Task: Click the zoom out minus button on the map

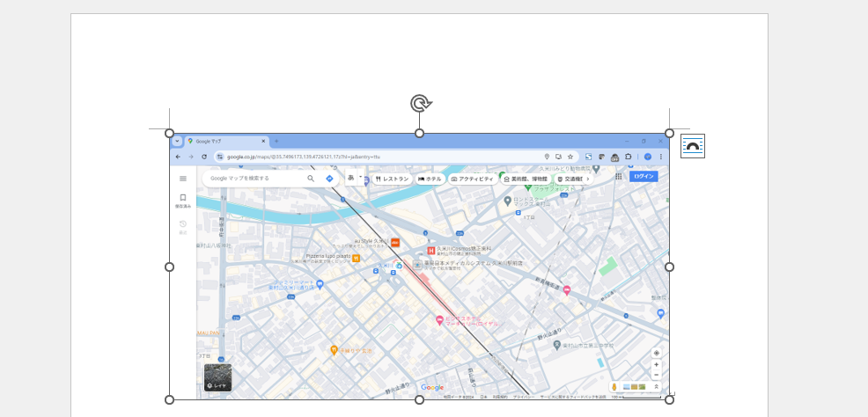Action: [x=657, y=375]
